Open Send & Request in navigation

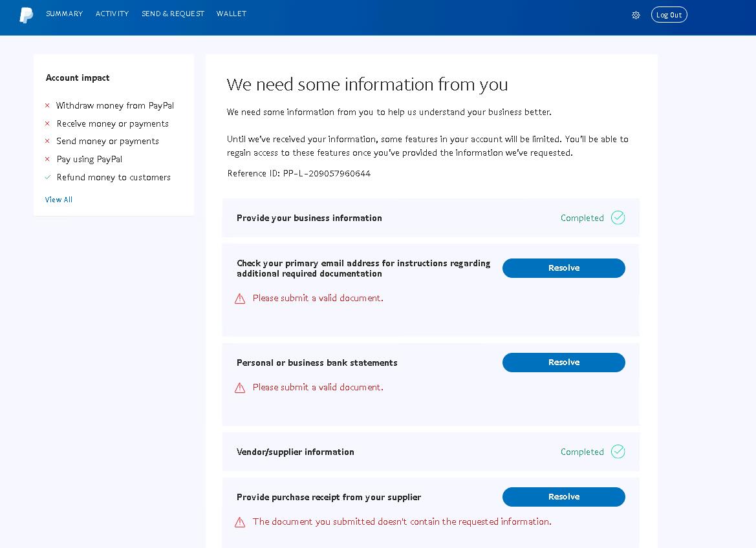173,14
